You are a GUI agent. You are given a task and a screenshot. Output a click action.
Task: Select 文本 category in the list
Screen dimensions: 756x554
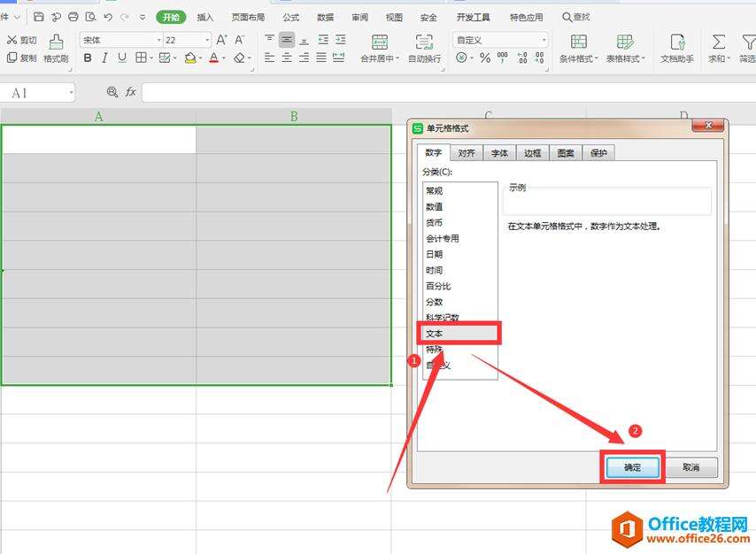[459, 333]
